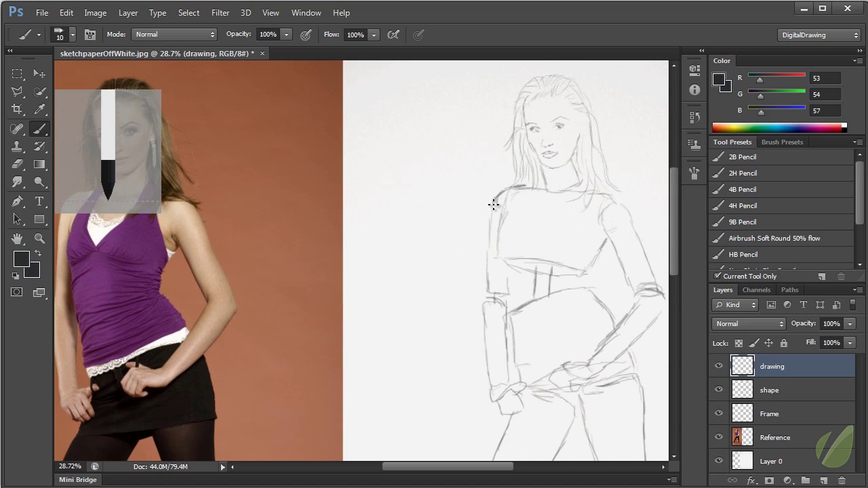Select the Hand tool

[18, 239]
